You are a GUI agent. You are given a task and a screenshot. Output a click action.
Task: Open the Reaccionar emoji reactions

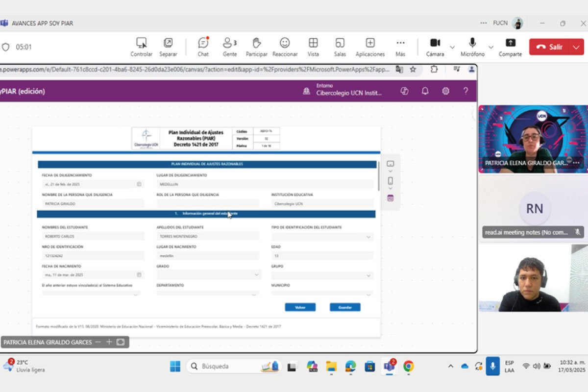click(285, 47)
